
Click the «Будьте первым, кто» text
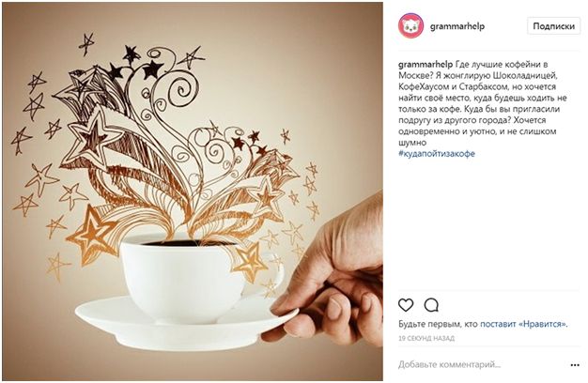(x=438, y=324)
